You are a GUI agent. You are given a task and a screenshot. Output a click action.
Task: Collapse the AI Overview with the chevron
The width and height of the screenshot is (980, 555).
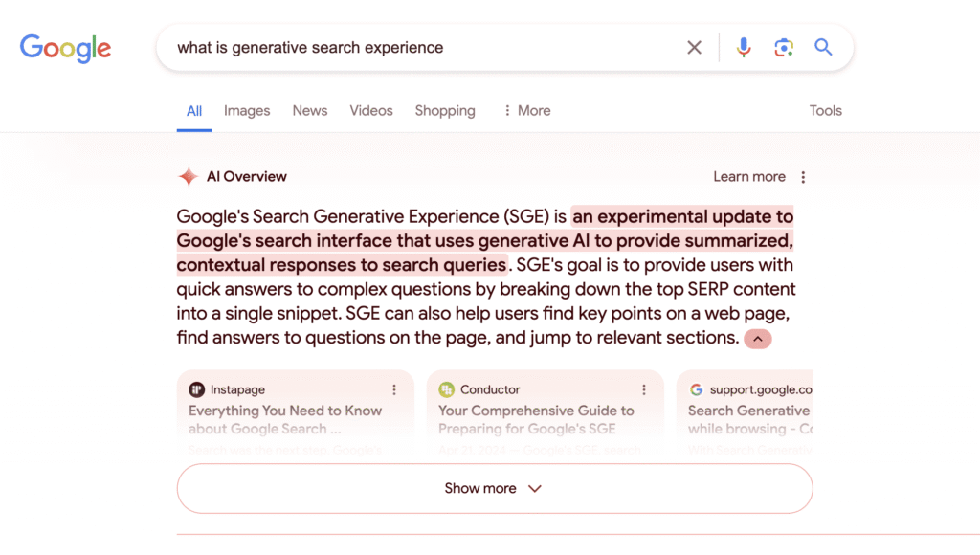pos(757,339)
